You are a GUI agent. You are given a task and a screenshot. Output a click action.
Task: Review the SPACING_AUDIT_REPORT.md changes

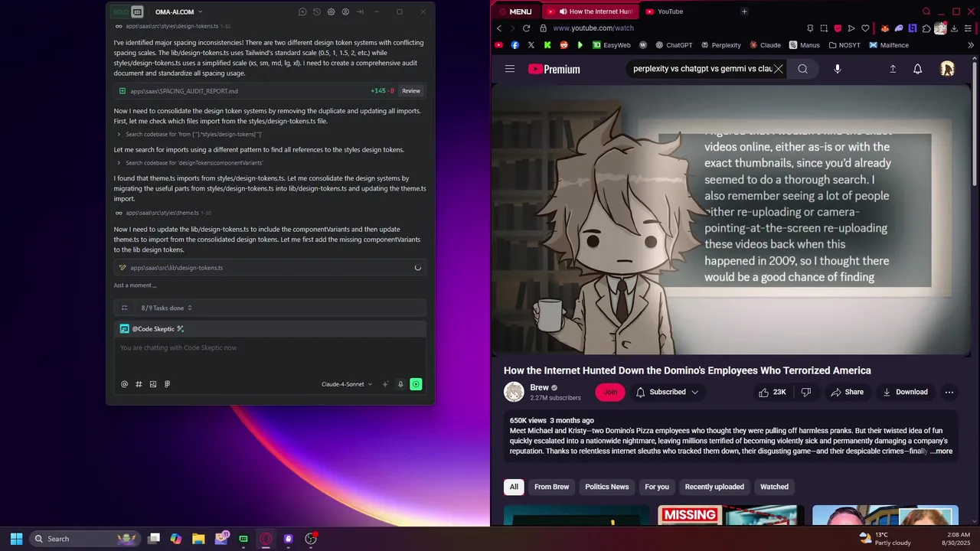(x=411, y=91)
